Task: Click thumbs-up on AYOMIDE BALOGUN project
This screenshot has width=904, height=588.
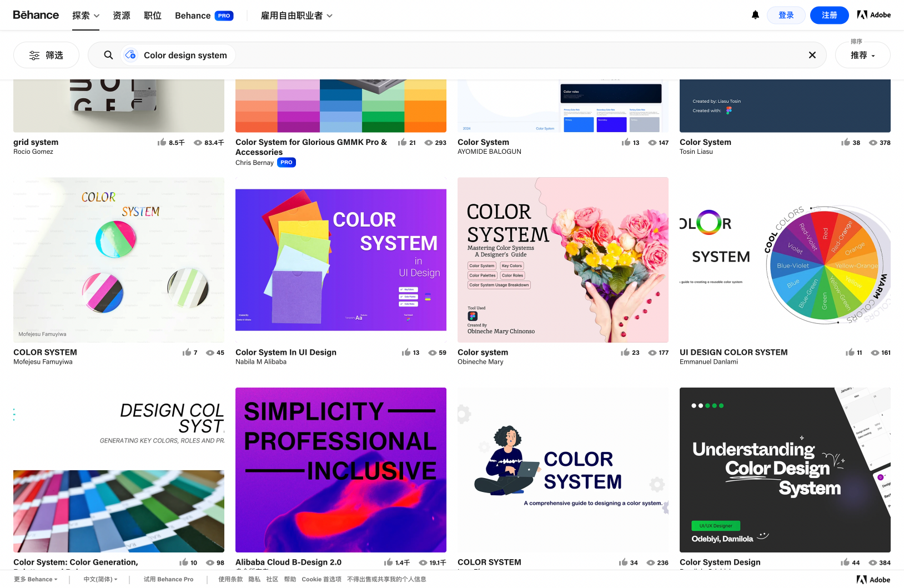Action: 626,142
